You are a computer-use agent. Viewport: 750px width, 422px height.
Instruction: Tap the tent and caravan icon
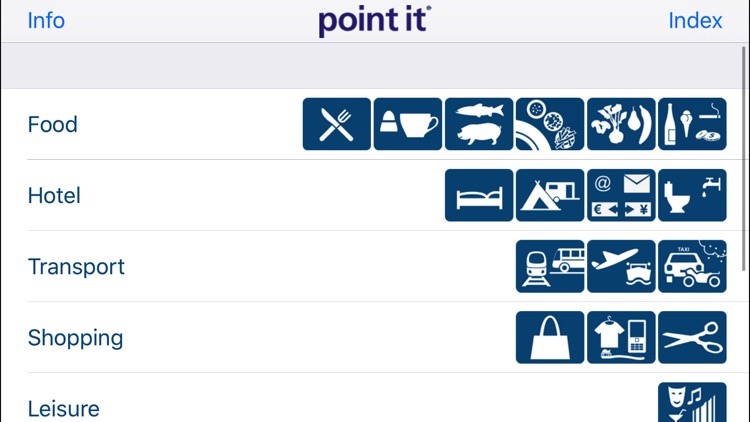(550, 196)
